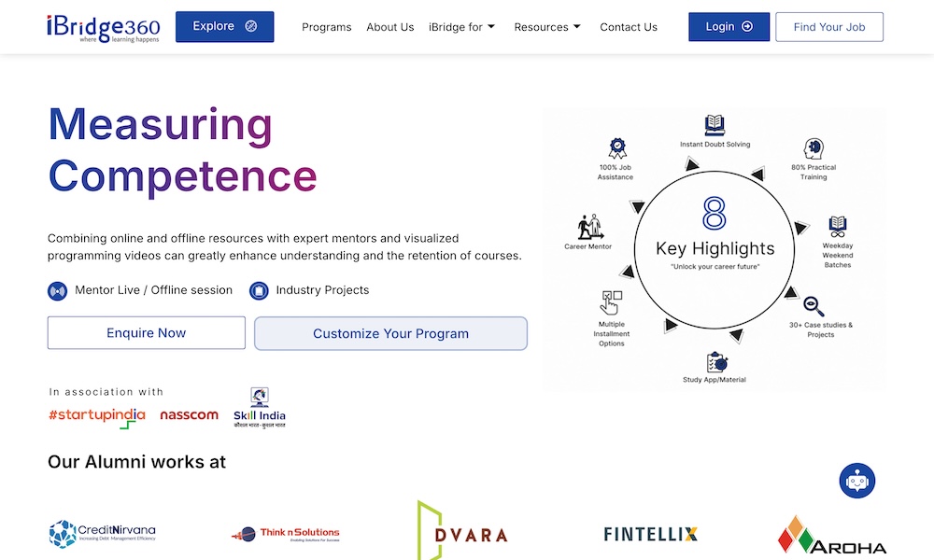Screen dimensions: 934x560
Task: Click the Multiple Installment Options icon
Action: tap(612, 302)
